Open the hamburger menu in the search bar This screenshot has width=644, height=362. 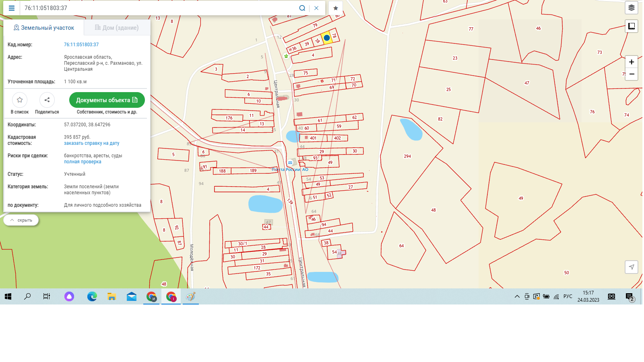tap(12, 8)
